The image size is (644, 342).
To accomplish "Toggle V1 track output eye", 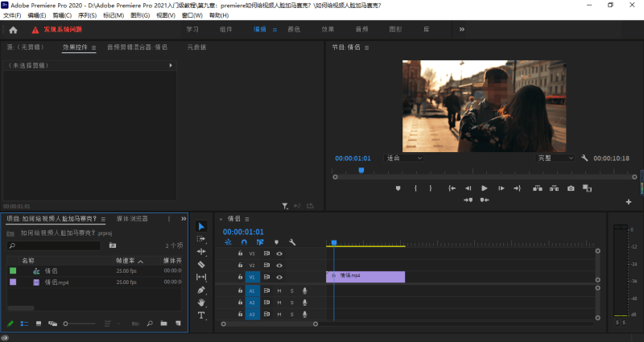I will pyautogui.click(x=279, y=277).
